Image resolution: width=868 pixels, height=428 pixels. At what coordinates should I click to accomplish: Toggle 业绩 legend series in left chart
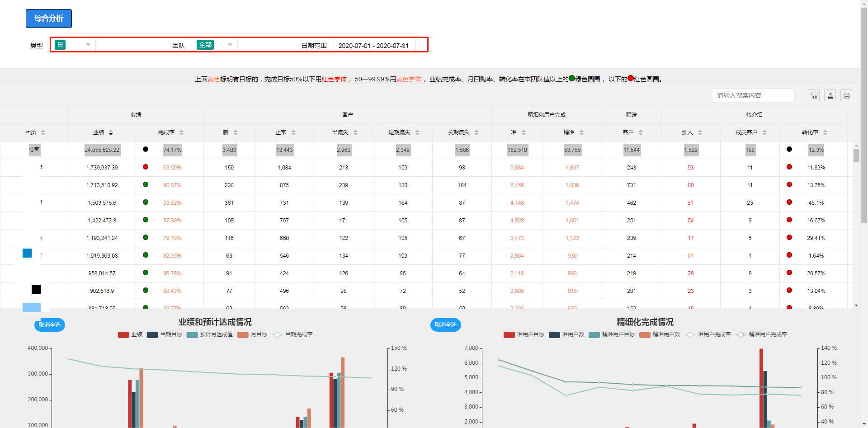point(130,334)
